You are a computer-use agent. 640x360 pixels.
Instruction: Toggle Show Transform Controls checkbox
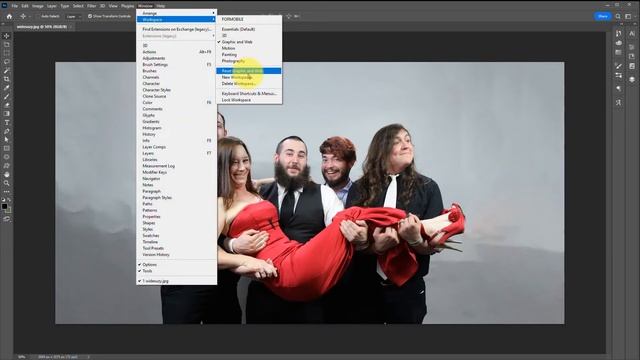[90, 16]
